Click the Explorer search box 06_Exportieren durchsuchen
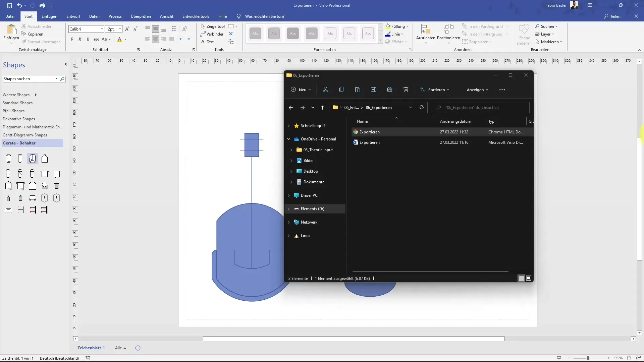Image resolution: width=644 pixels, height=362 pixels. [480, 107]
